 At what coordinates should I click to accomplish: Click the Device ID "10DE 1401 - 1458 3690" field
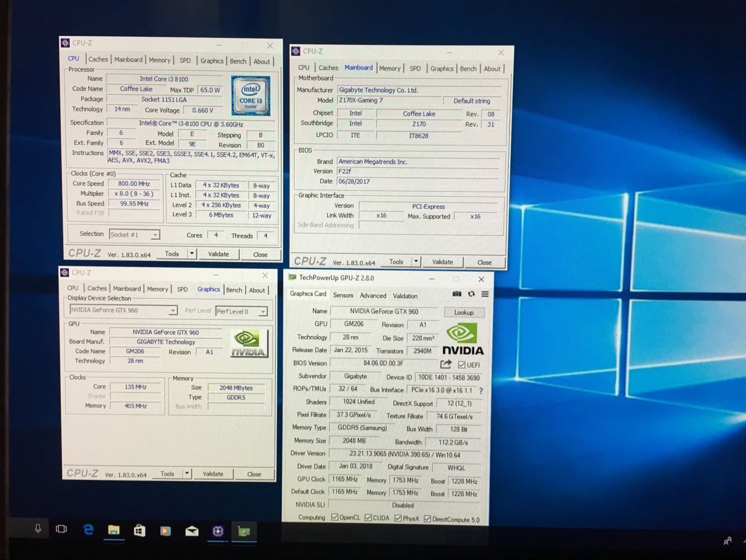click(x=448, y=378)
